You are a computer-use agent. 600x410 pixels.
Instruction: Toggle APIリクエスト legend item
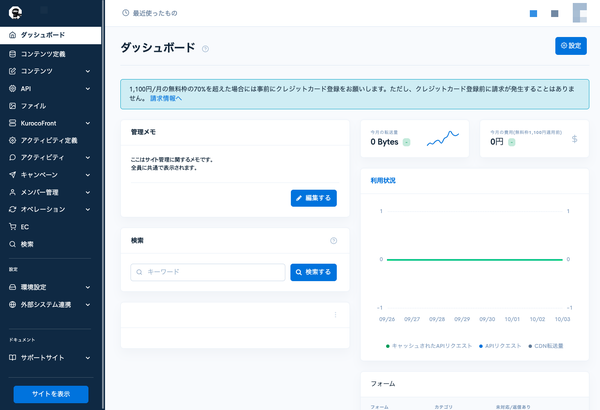(x=500, y=346)
